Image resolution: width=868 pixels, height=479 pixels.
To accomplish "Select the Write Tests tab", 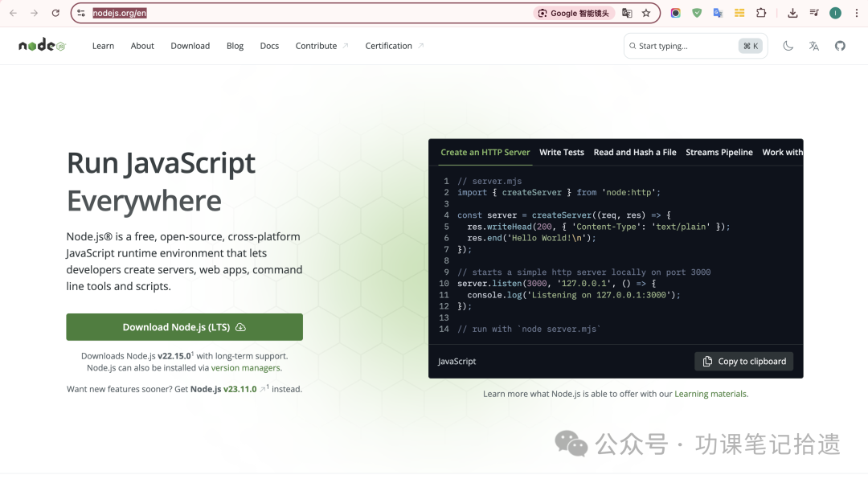I will coord(561,152).
